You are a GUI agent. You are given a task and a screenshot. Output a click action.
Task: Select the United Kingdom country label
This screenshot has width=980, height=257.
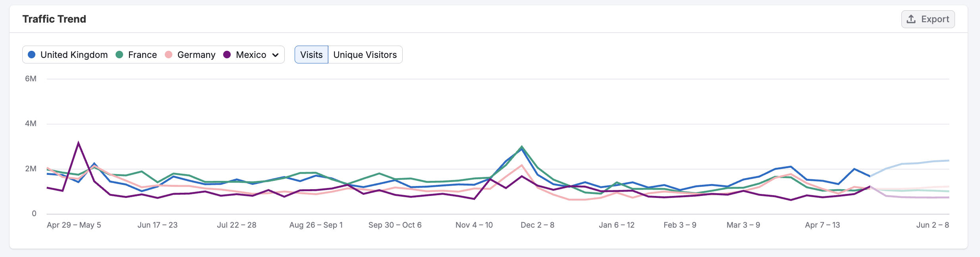coord(74,55)
